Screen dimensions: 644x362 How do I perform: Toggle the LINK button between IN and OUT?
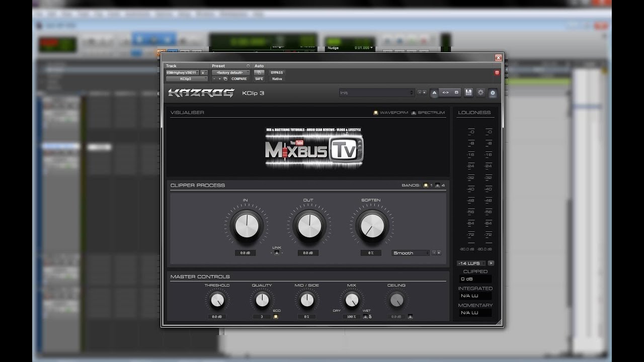277,253
